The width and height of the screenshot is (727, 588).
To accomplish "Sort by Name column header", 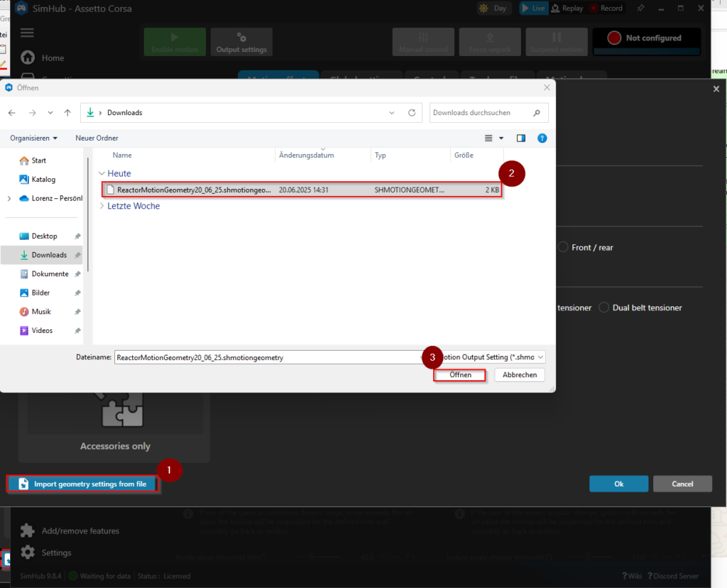I will pos(122,156).
